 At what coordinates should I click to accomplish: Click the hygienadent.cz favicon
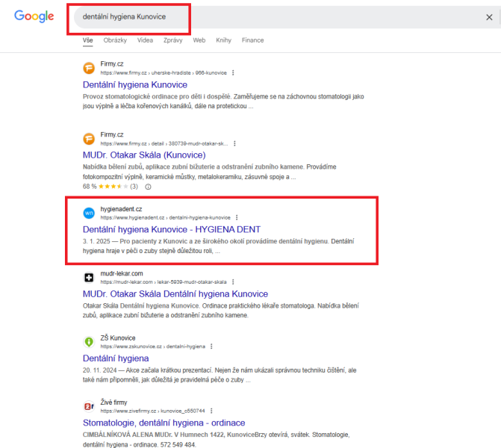coord(89,213)
